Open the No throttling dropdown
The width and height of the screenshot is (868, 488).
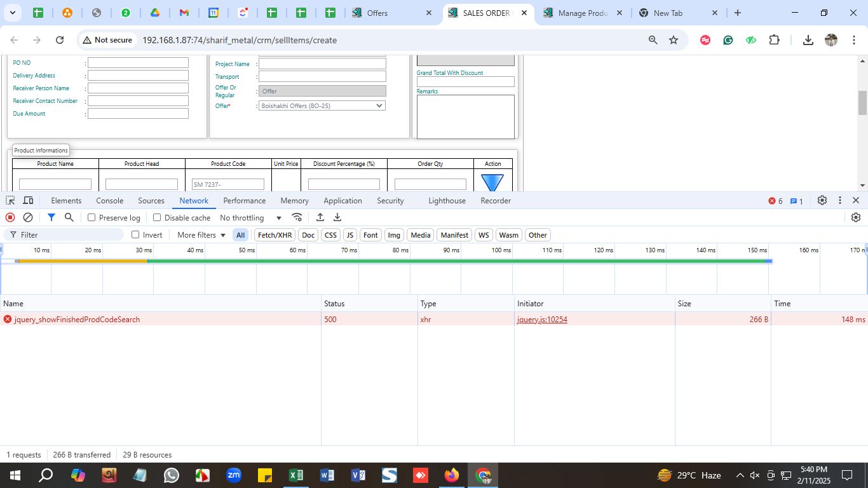[250, 218]
